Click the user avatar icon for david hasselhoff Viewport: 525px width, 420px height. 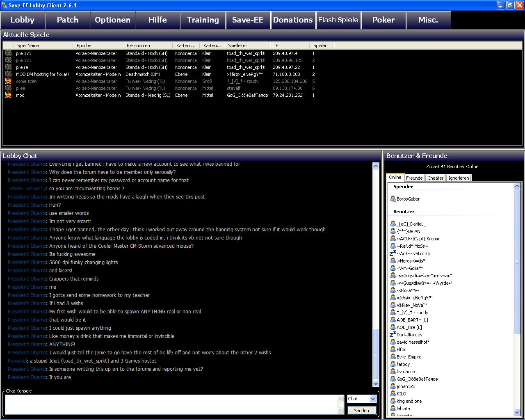pos(393,342)
